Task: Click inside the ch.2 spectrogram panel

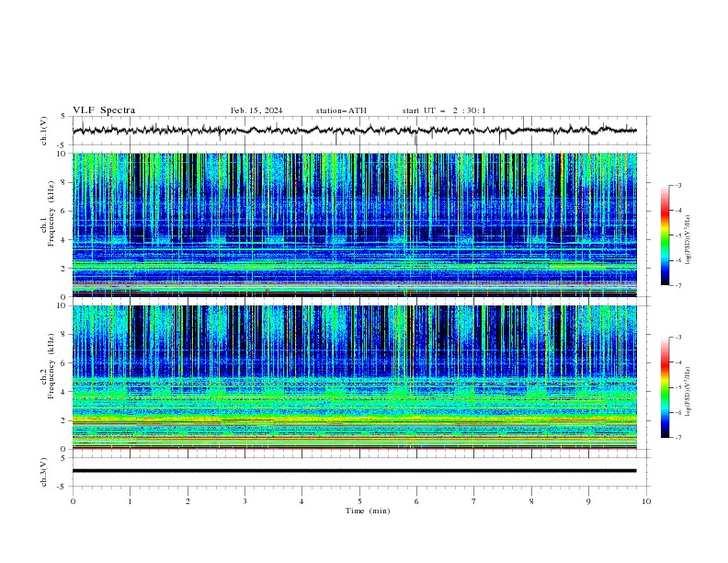Action: tap(354, 377)
